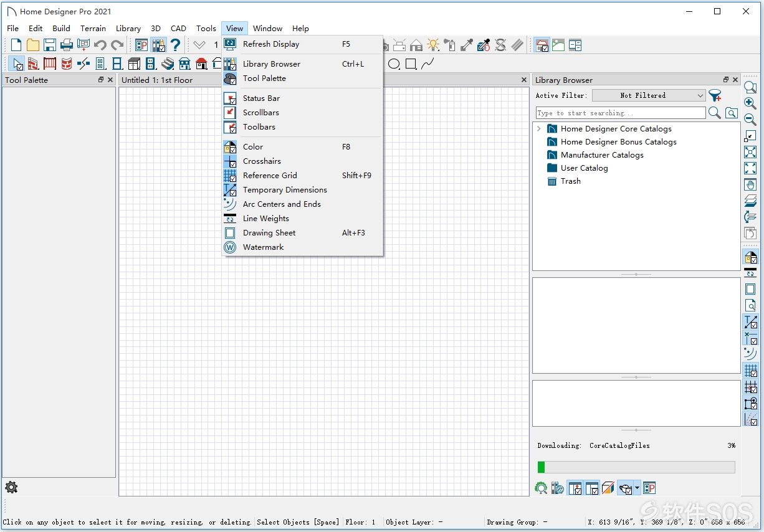Click the catalog download progress bar
This screenshot has height=532, width=764.
pos(636,467)
